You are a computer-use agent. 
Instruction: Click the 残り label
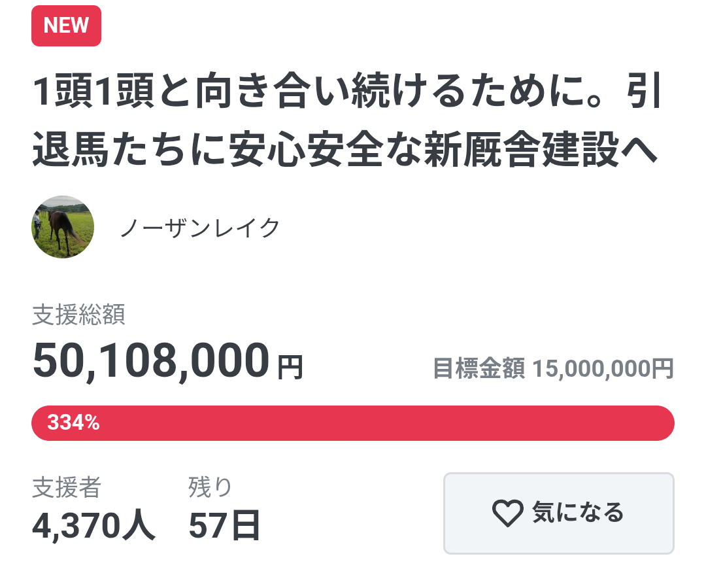(x=210, y=487)
